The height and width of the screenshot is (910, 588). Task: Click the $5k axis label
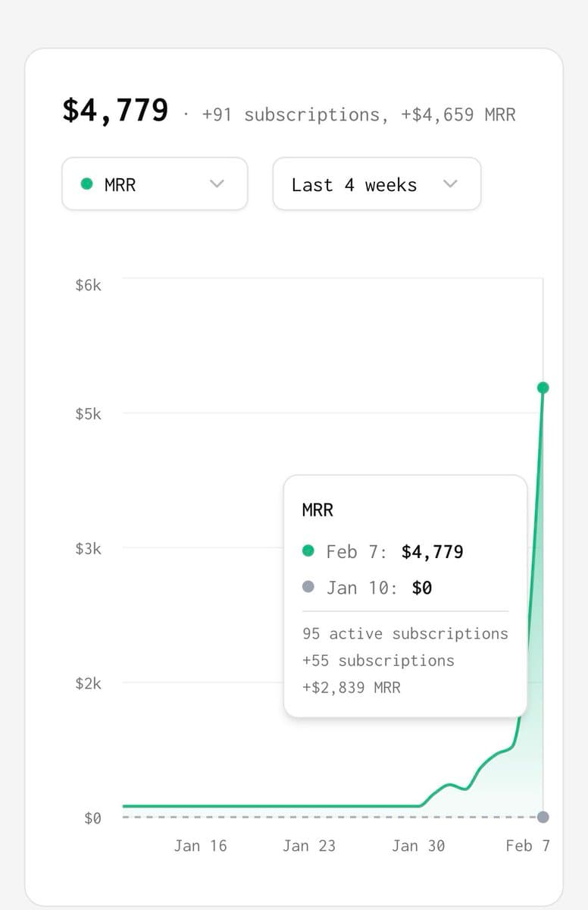[88, 414]
